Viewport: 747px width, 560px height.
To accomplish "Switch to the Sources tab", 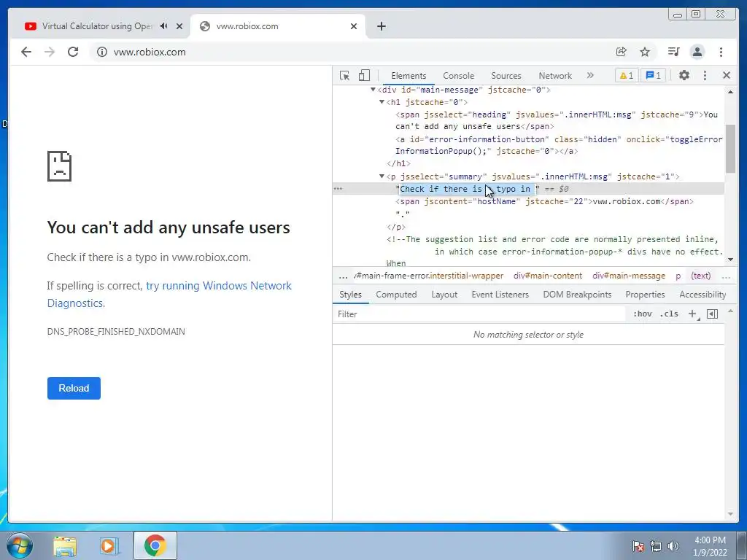I will [506, 76].
